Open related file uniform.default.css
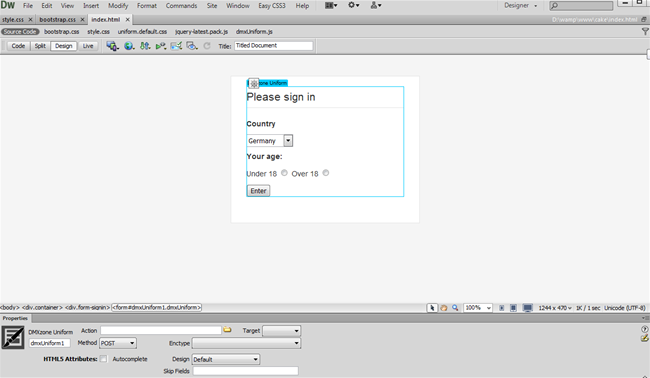The image size is (650, 378). coord(142,32)
